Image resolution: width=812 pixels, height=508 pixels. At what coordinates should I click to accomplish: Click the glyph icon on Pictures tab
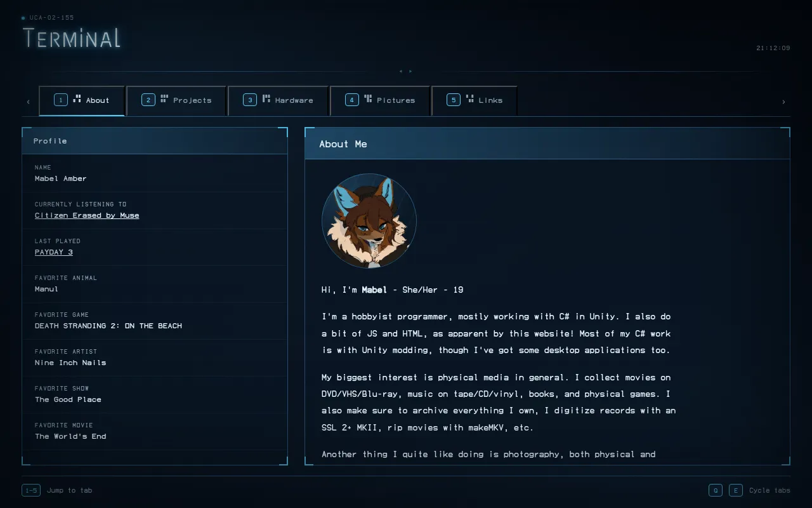tap(368, 98)
